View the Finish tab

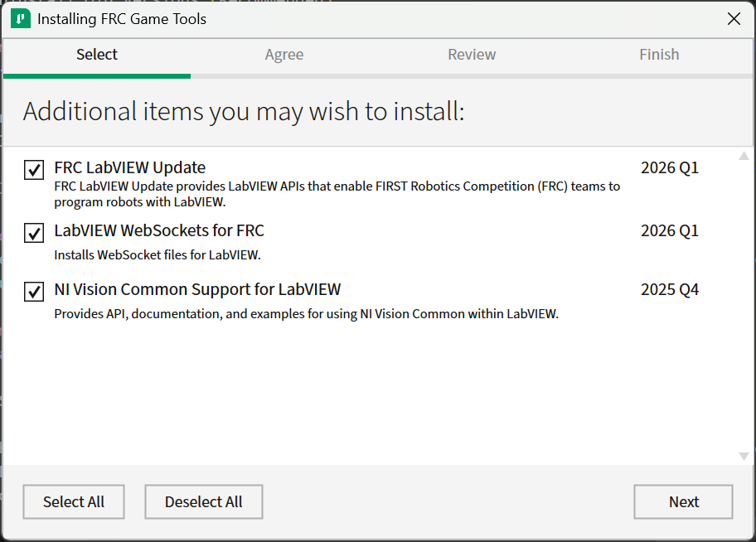pyautogui.click(x=659, y=55)
